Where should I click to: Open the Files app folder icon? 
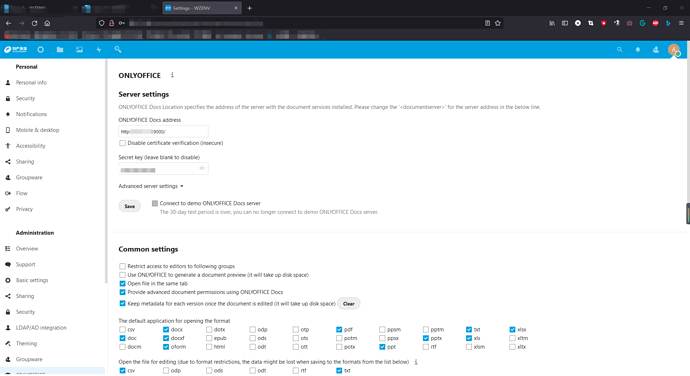(60, 50)
